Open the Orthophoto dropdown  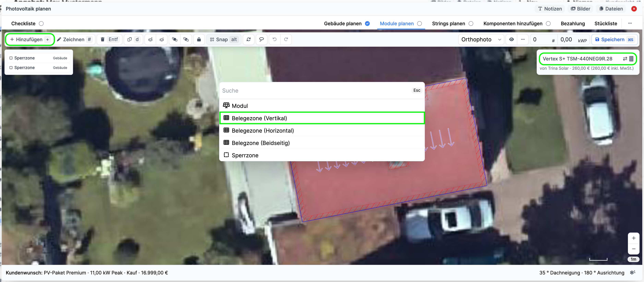[481, 40]
